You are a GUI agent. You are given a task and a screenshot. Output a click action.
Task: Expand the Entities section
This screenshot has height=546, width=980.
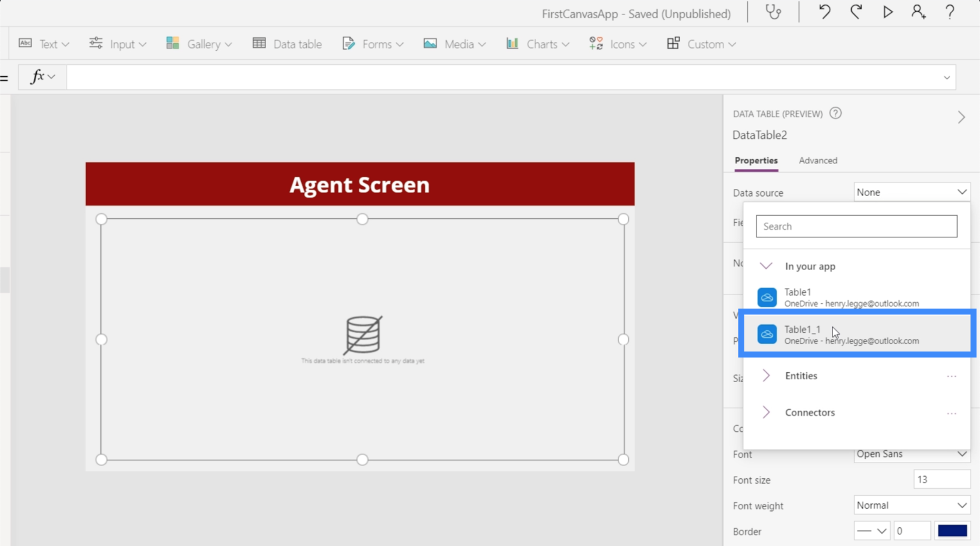pos(766,376)
